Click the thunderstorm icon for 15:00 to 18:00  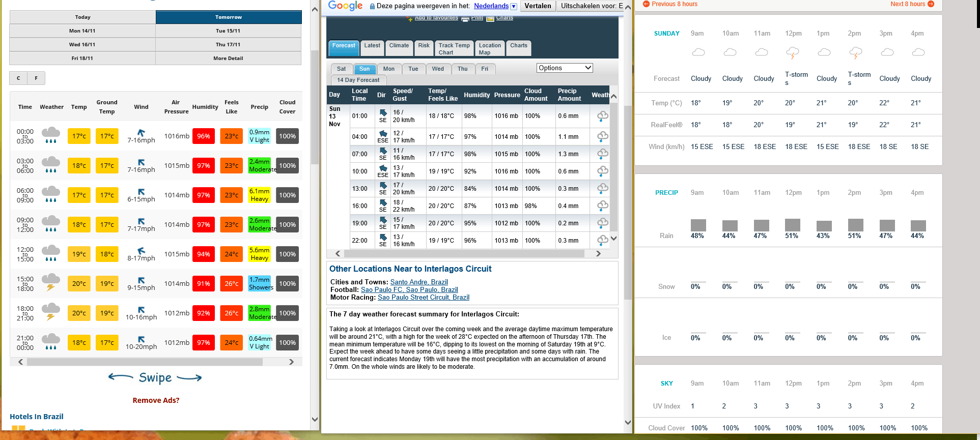(x=51, y=283)
